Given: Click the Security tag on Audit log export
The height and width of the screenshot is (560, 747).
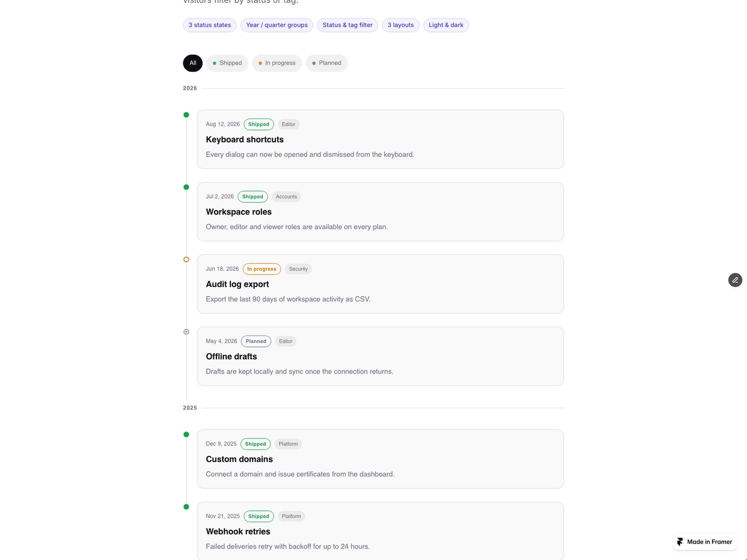Looking at the screenshot, I should (298, 269).
